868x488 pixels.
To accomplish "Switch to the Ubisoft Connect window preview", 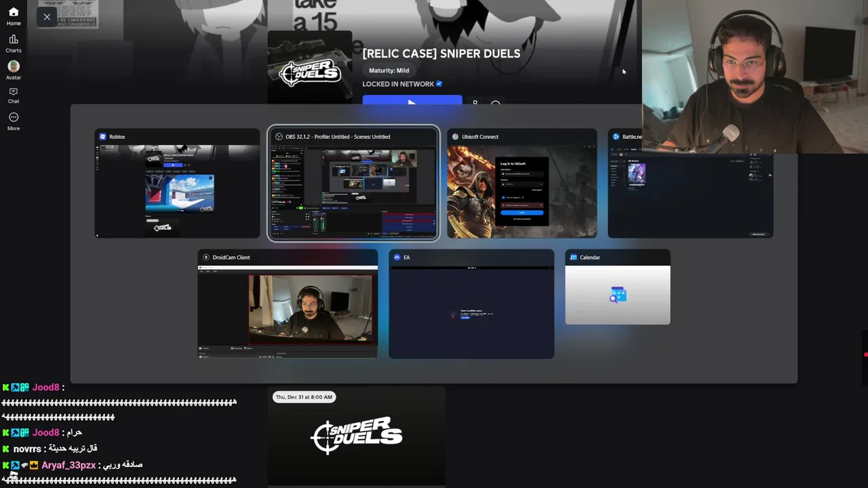I will click(x=522, y=184).
